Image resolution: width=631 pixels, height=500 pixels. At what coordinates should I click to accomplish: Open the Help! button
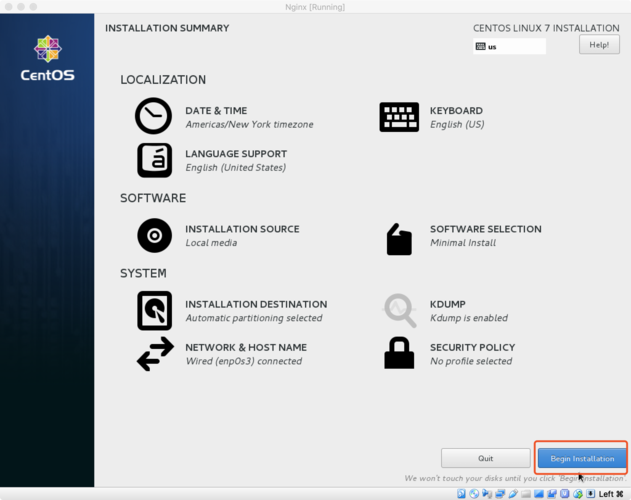pos(599,45)
